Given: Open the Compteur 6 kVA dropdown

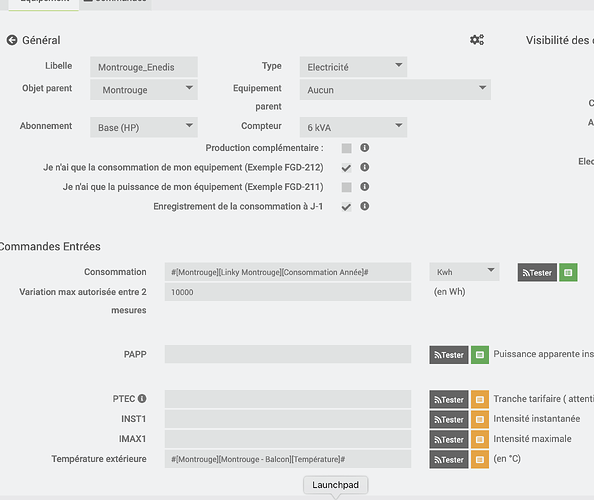Looking at the screenshot, I should [353, 127].
